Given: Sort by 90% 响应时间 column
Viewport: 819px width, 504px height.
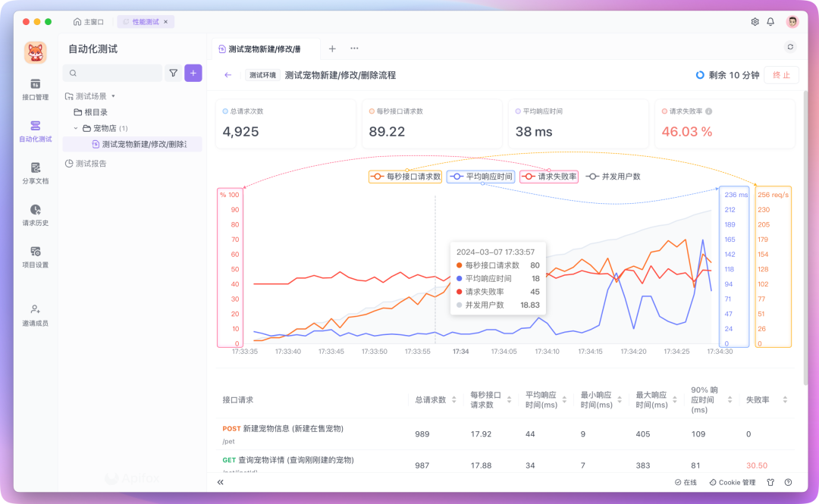Looking at the screenshot, I should click(x=730, y=399).
